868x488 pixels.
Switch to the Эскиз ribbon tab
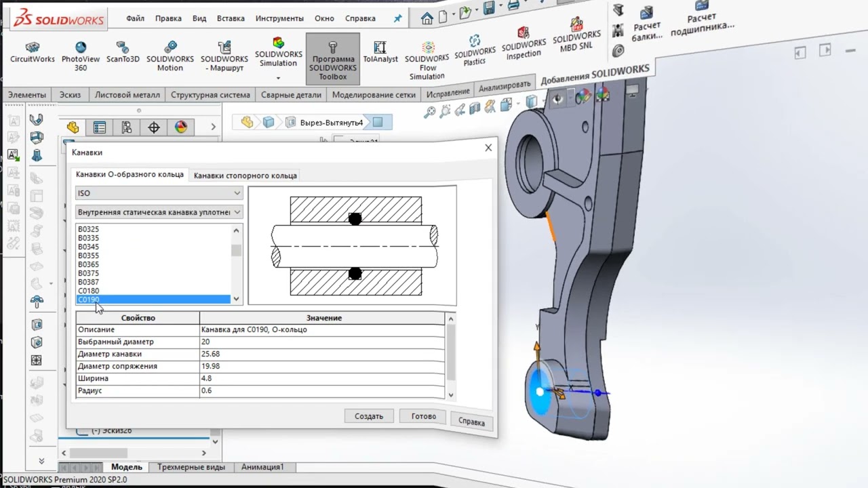tap(70, 95)
